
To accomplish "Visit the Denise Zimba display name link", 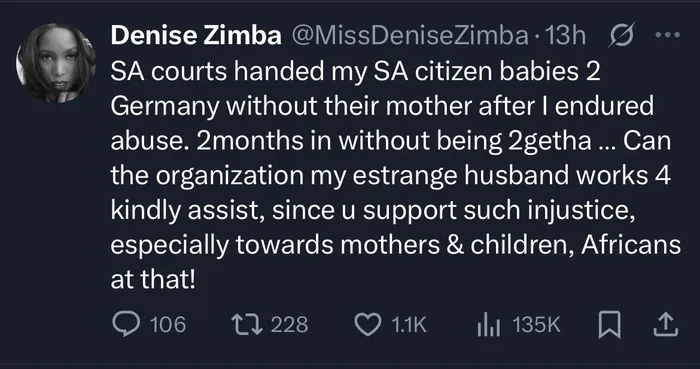I will click(x=196, y=35).
